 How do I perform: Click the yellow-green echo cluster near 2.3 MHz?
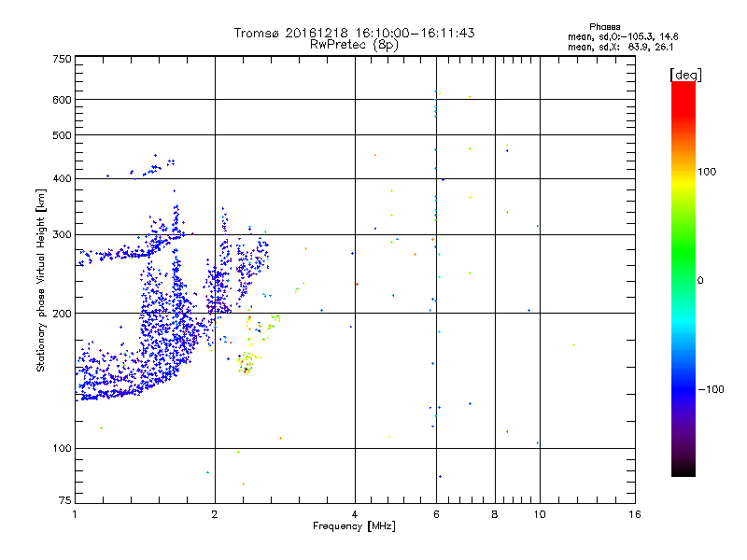[247, 363]
